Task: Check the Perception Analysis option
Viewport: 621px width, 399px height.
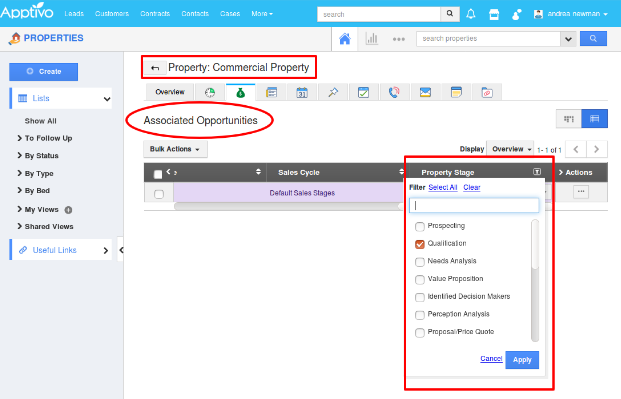Action: coord(419,315)
